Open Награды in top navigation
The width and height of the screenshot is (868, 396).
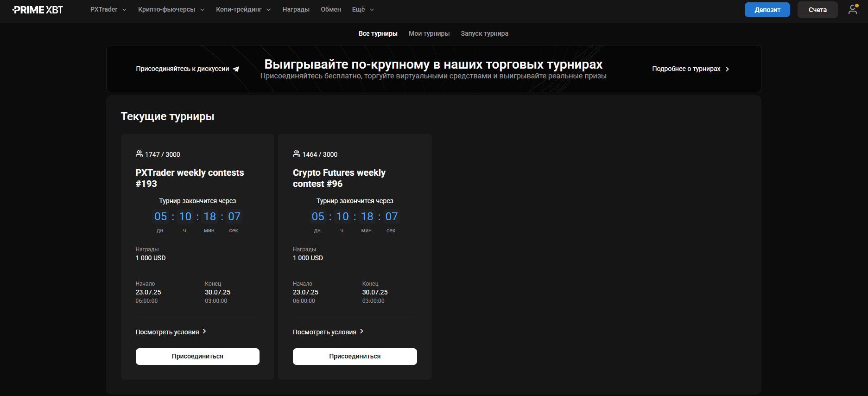pyautogui.click(x=296, y=9)
